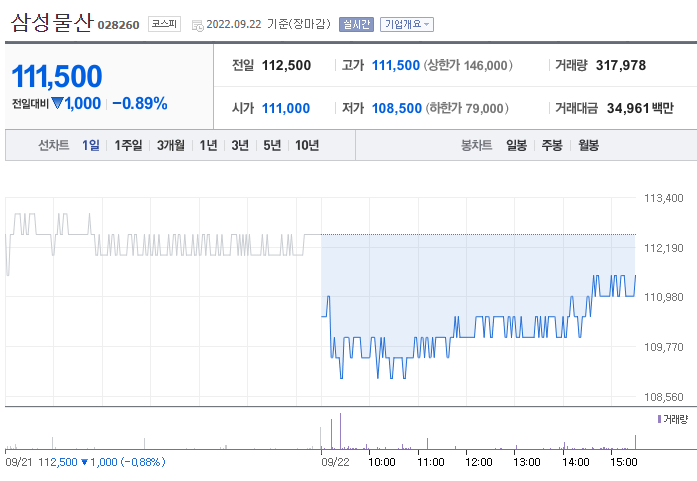Screen dimensions: 697x481
Task: Click the 코스피 market badge
Action: coord(164,24)
